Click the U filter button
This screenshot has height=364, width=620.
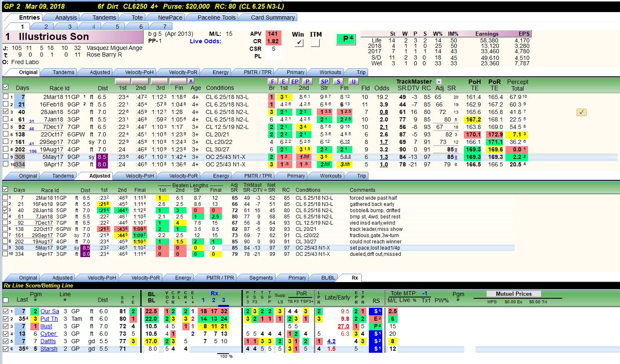click(354, 82)
